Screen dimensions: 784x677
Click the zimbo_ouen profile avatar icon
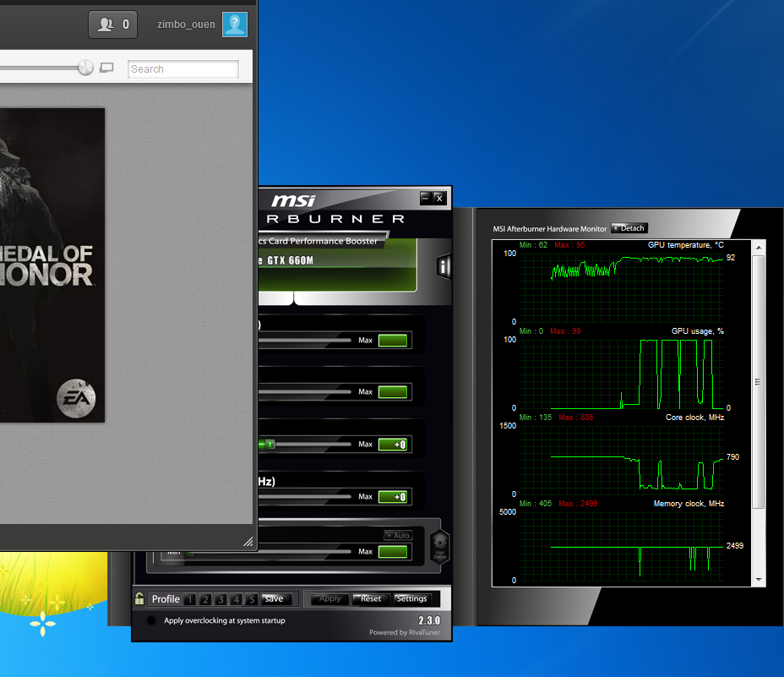pos(235,25)
